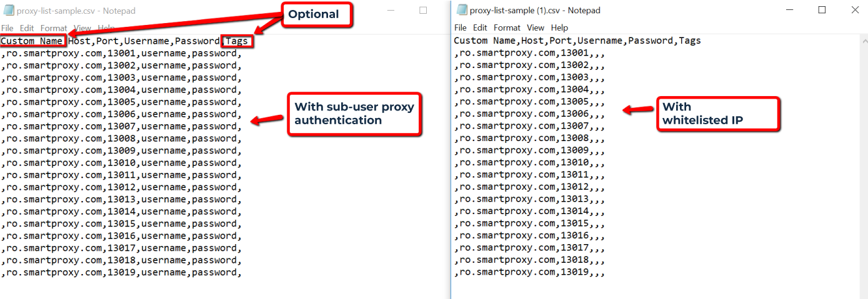The image size is (868, 299).
Task: Open Help menu in right Notepad window
Action: 559,27
